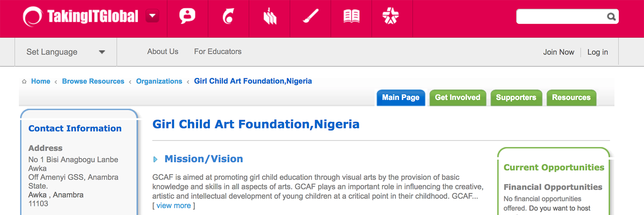644x215 pixels.
Task: Select the paintbrush icon in header
Action: (310, 16)
